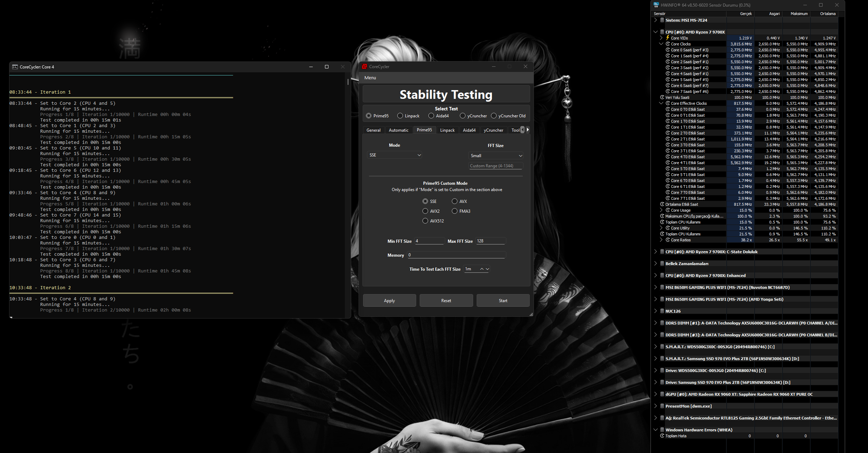Image resolution: width=868 pixels, height=453 pixels.
Task: Click the icon beside Core Usage
Action: click(x=667, y=210)
